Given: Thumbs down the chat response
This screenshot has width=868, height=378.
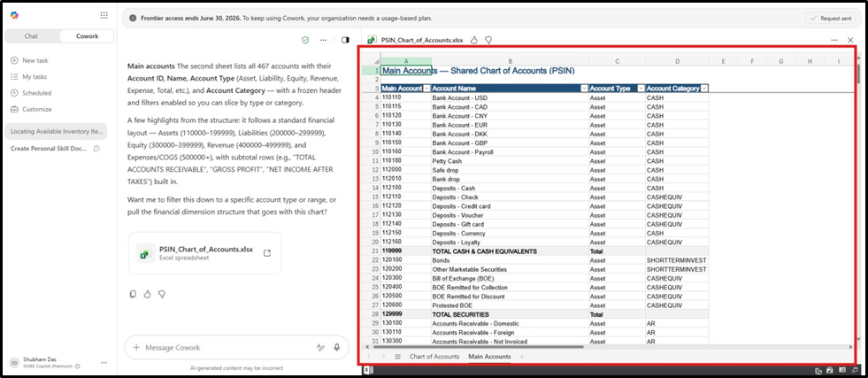Looking at the screenshot, I should tap(162, 294).
